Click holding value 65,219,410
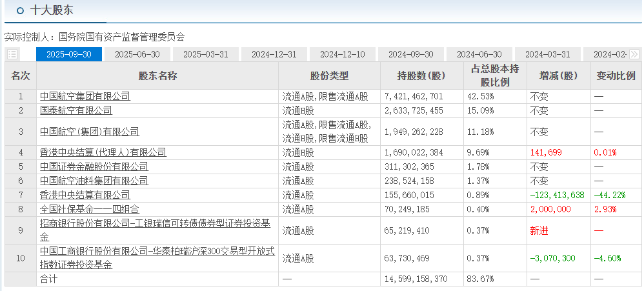 tap(407, 230)
